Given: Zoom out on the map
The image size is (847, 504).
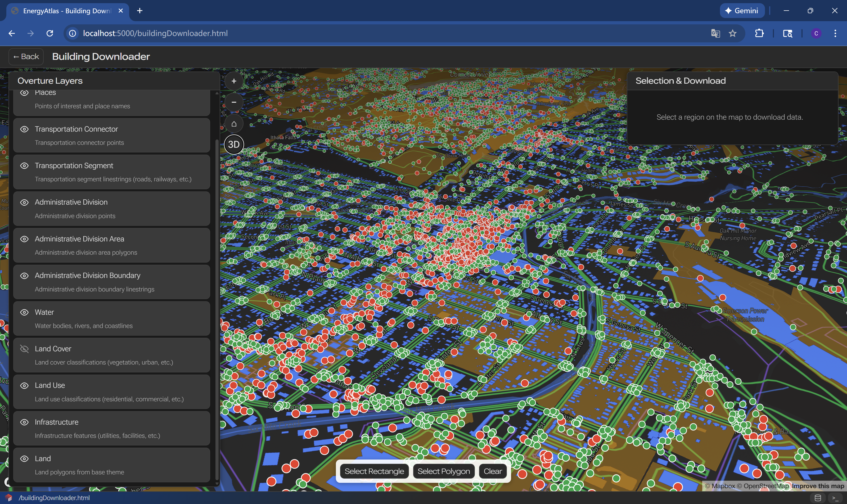Looking at the screenshot, I should coord(234,102).
